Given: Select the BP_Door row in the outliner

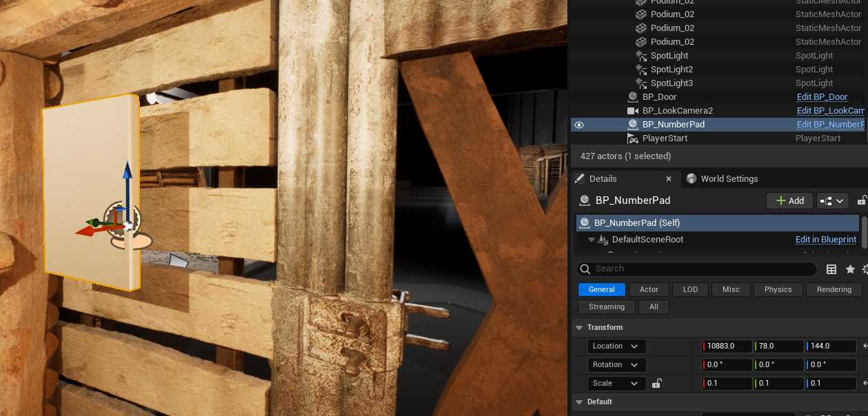Looking at the screenshot, I should tap(718, 97).
